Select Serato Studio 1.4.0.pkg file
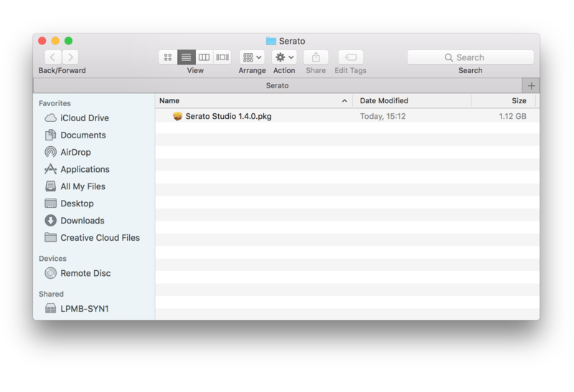This screenshot has height=392, width=574. point(228,116)
